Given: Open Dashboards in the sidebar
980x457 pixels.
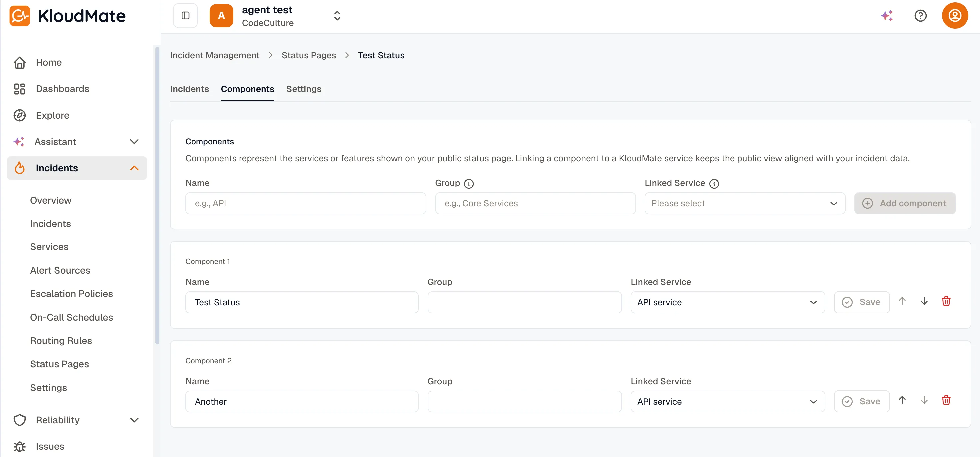Looking at the screenshot, I should pyautogui.click(x=62, y=89).
